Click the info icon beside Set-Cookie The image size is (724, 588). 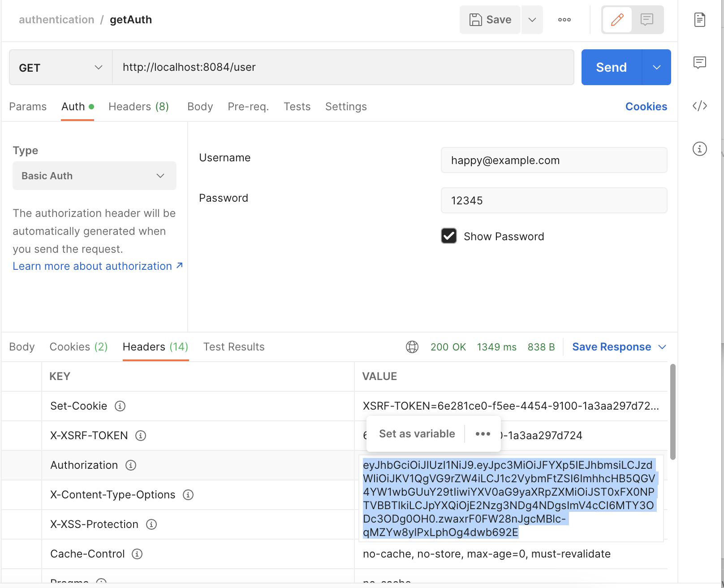point(120,406)
